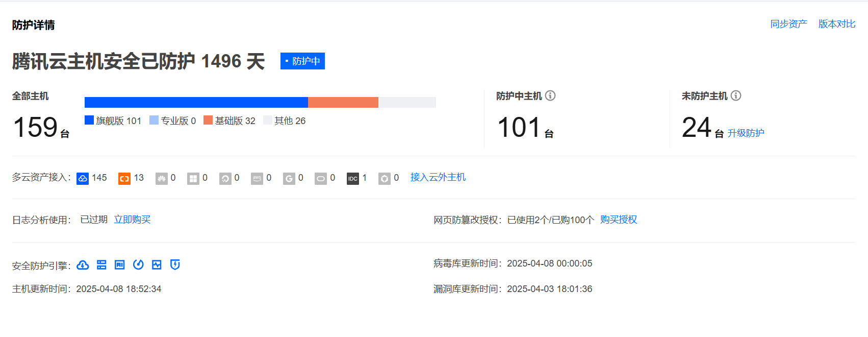
Task: Click the 防护详情 heading
Action: coord(34,25)
